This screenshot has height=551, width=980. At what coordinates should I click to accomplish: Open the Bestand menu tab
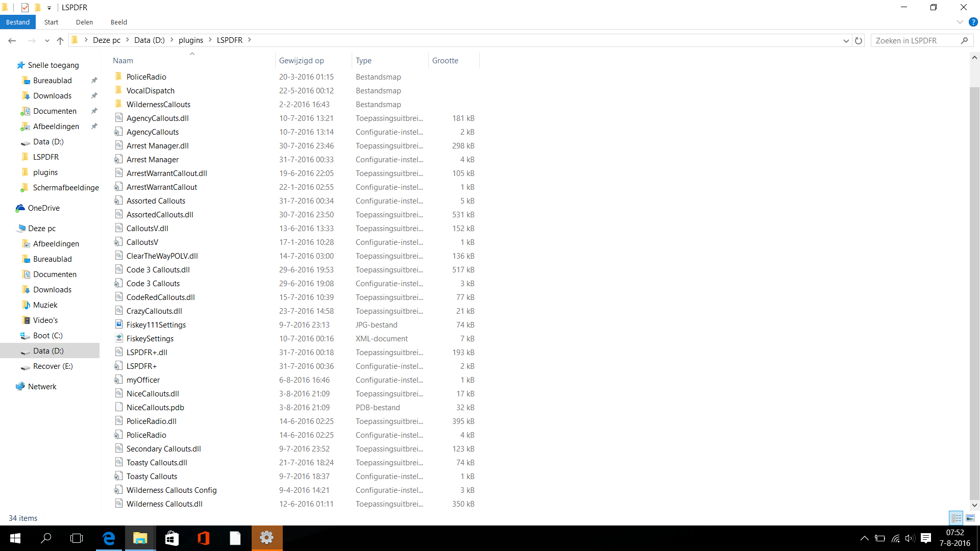[x=18, y=22]
